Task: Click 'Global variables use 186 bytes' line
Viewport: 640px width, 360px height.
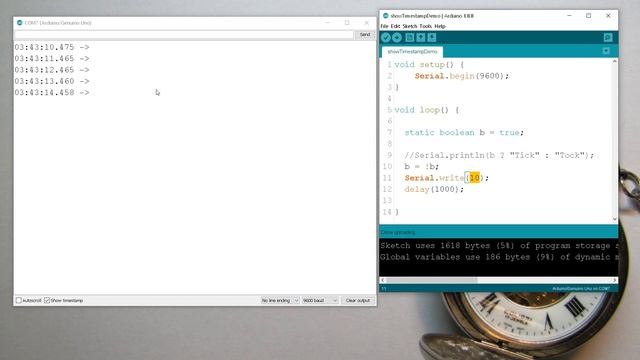Action: (x=499, y=257)
